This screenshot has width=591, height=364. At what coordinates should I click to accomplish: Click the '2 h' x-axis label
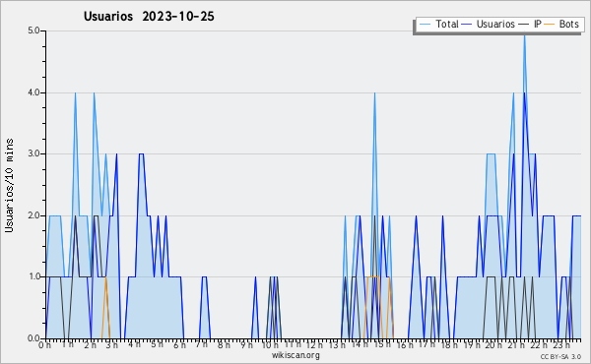tap(90, 344)
